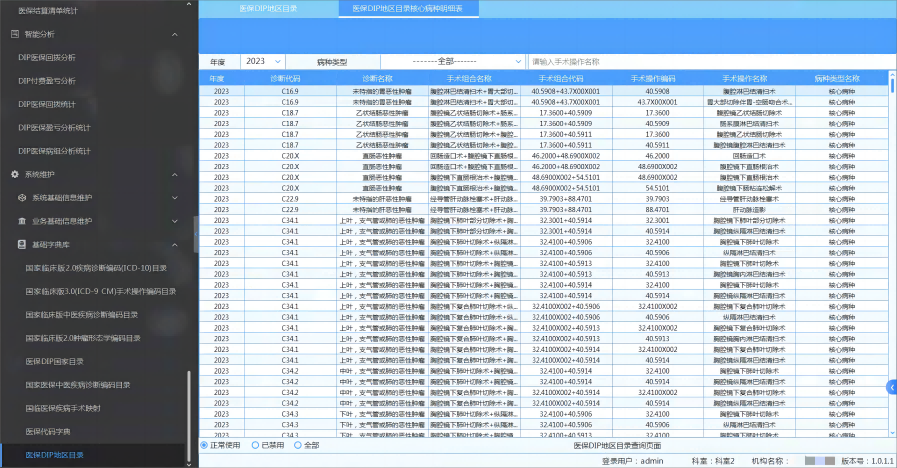Collapse the 智能分析 menu chevron

click(174, 34)
